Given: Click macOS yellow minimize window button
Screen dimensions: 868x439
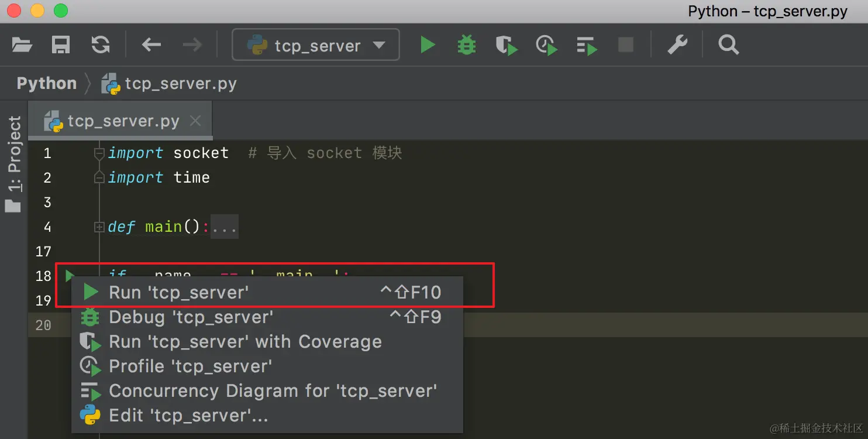Looking at the screenshot, I should click(x=37, y=11).
